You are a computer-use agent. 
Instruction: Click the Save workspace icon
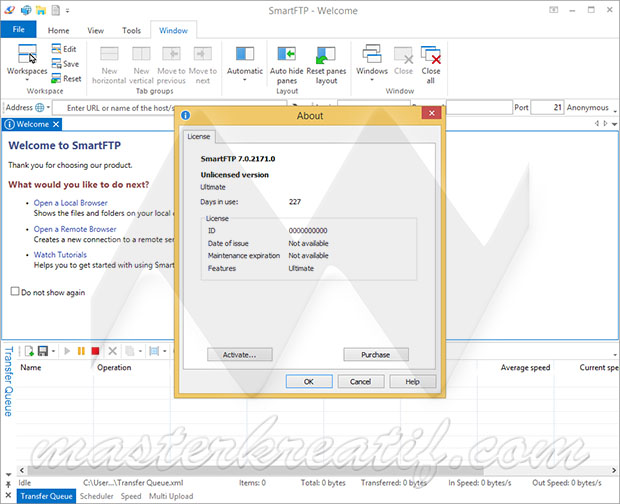(x=56, y=64)
